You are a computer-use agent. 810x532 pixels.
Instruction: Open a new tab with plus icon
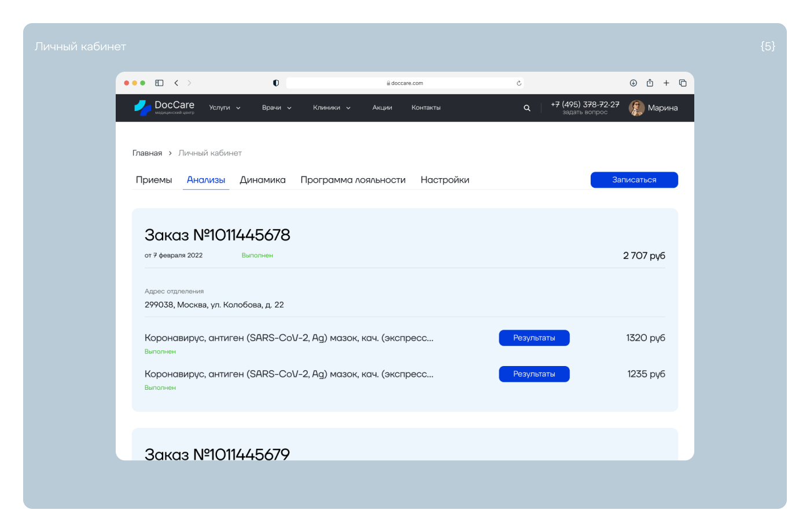coord(666,83)
